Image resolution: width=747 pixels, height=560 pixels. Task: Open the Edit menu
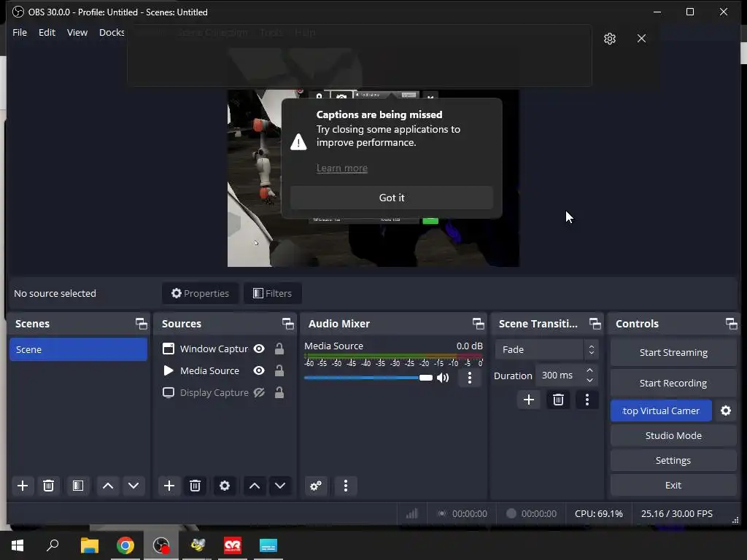click(47, 32)
